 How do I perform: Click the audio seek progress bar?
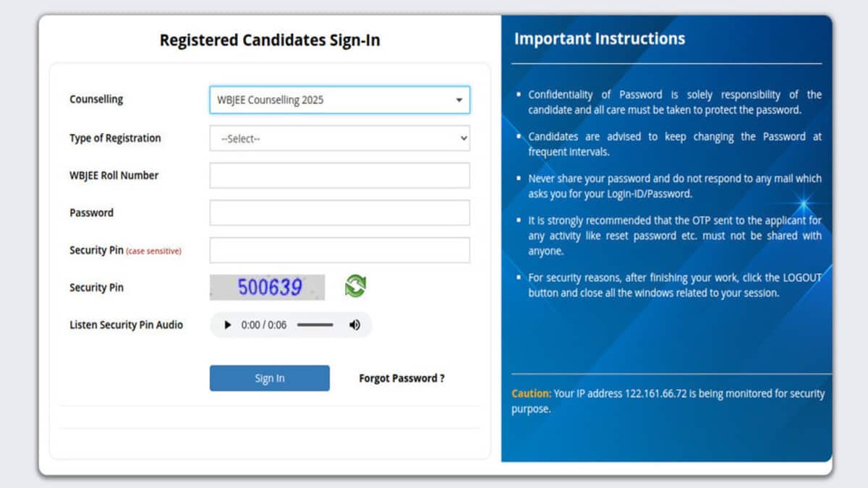[x=315, y=325]
